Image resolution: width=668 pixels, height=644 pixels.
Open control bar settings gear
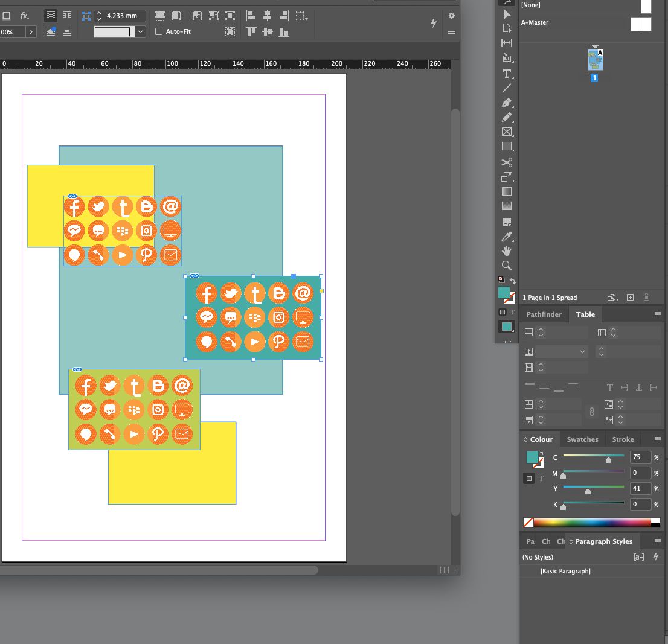[x=452, y=16]
